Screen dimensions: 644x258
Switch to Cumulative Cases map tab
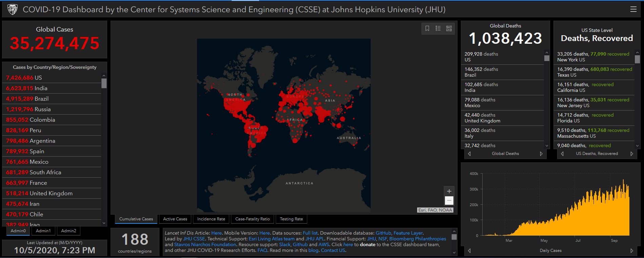click(x=136, y=219)
